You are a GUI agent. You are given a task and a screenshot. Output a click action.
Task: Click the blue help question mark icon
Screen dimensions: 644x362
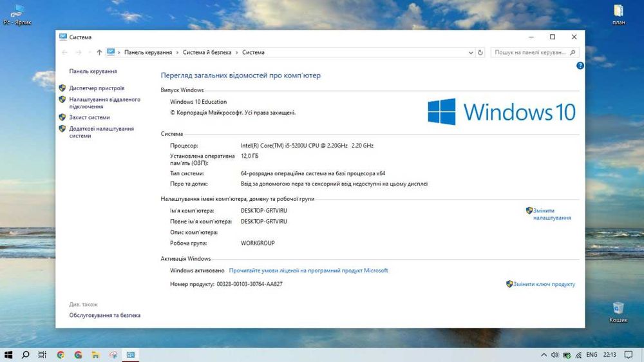(x=580, y=65)
